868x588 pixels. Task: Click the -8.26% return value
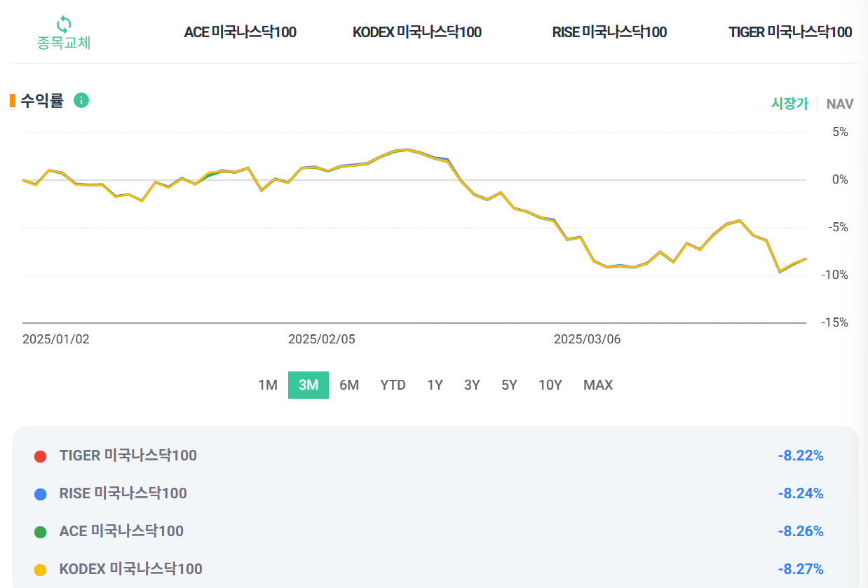click(x=801, y=531)
